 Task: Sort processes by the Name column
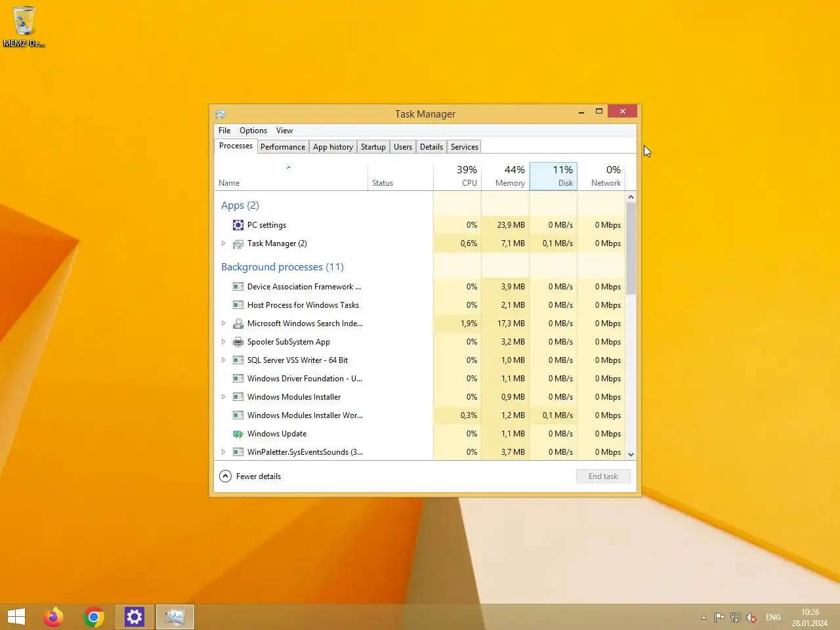tap(291, 177)
